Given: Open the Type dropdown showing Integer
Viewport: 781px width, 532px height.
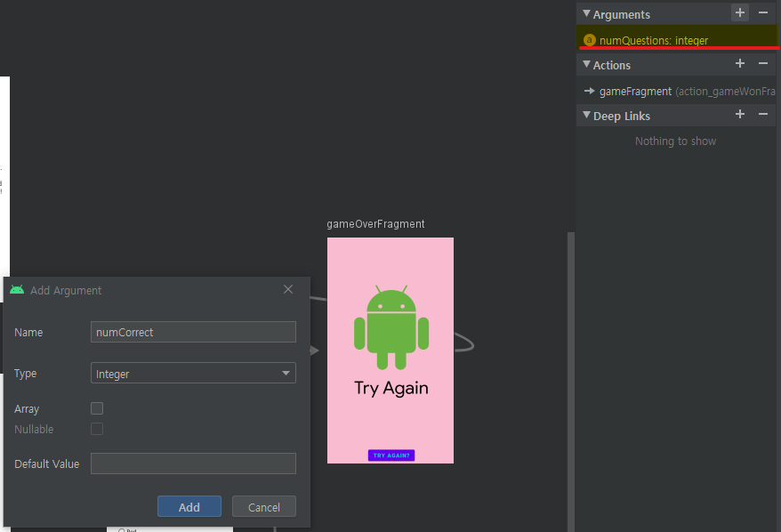Looking at the screenshot, I should point(193,373).
